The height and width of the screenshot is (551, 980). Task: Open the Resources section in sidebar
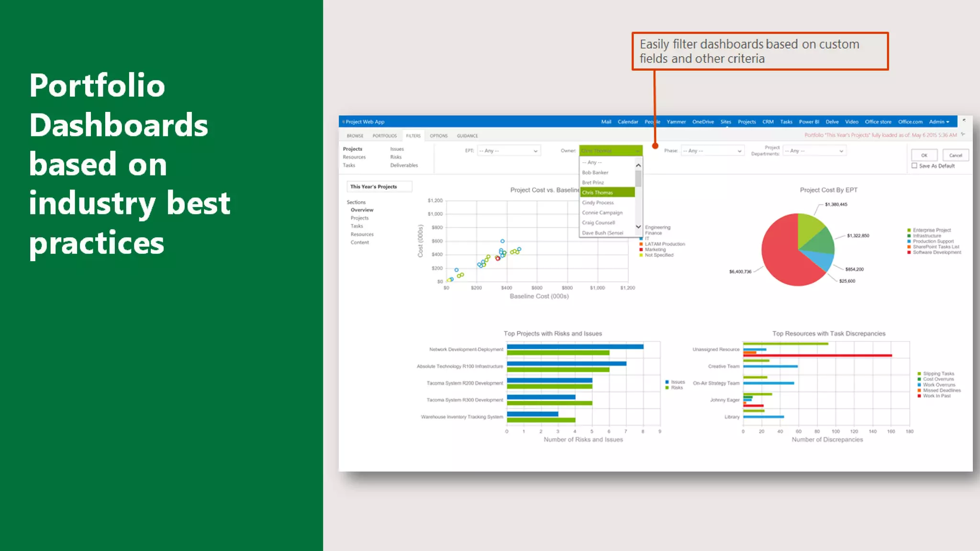tap(362, 234)
